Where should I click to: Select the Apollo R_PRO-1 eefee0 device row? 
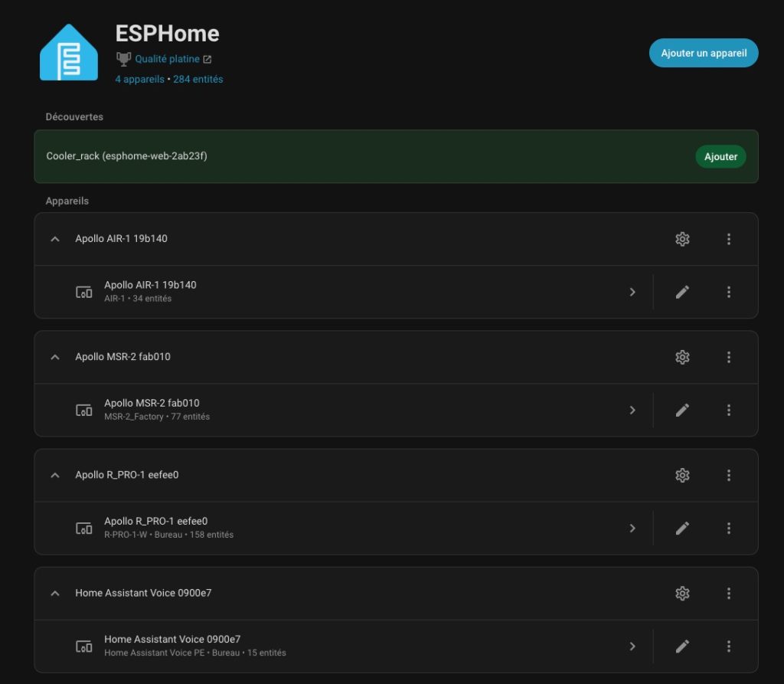coord(306,528)
